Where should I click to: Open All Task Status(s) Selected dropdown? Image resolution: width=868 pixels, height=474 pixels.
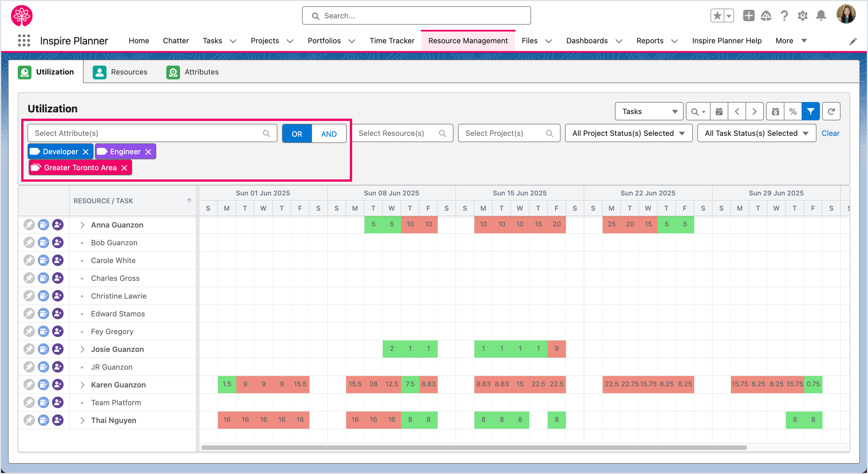point(756,133)
